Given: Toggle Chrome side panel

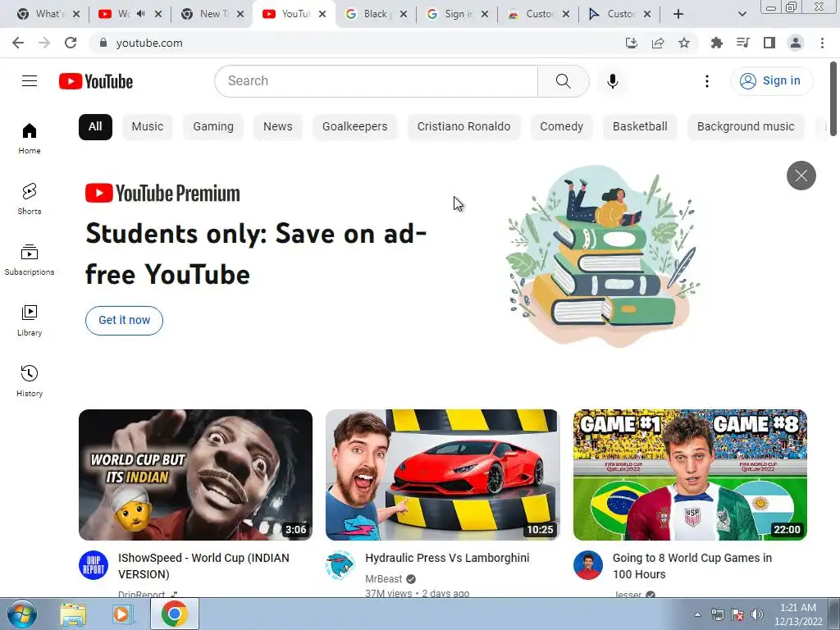Looking at the screenshot, I should click(x=769, y=43).
